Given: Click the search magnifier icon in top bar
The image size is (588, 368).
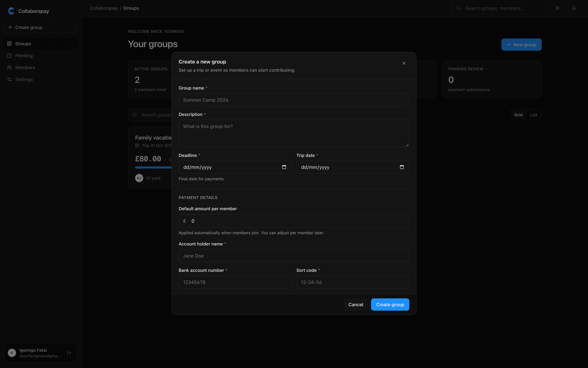Looking at the screenshot, I should 459,8.
